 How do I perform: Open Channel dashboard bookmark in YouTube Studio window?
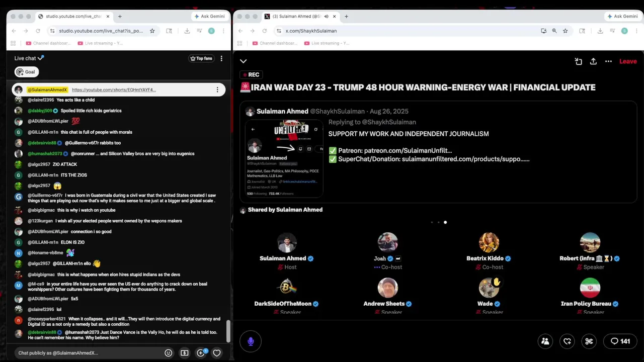pos(49,43)
